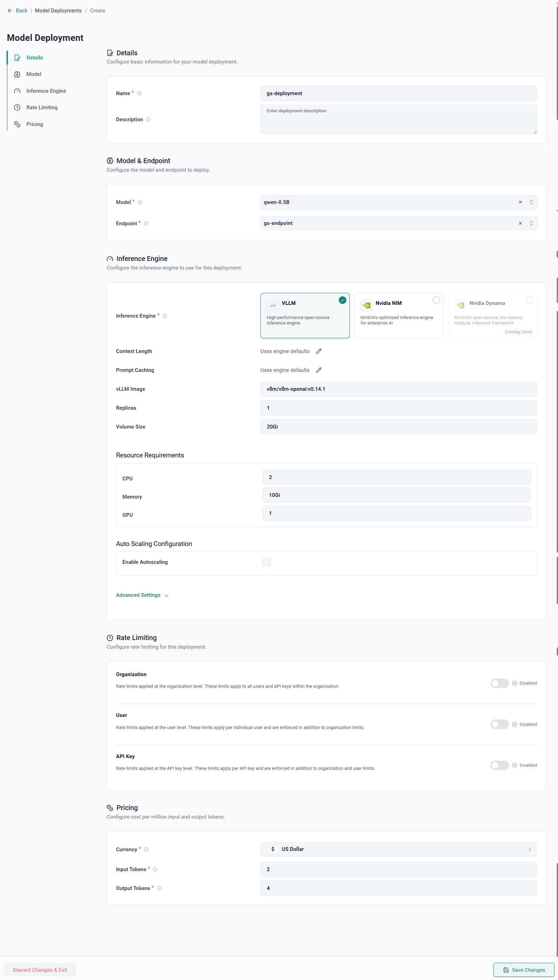Click the pencil icon next to Context Length
The image size is (558, 980).
click(319, 351)
